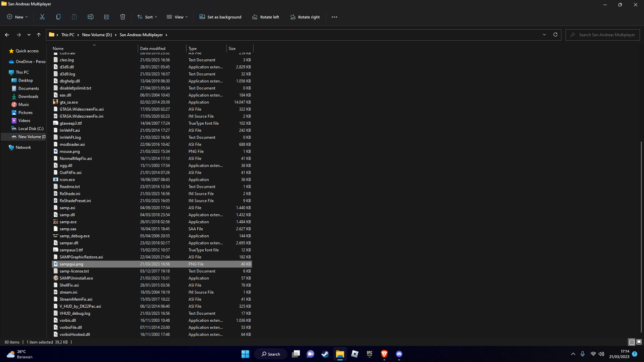Image resolution: width=644 pixels, height=362 pixels.
Task: Click the gta_sa.exe file icon
Action: tap(56, 102)
